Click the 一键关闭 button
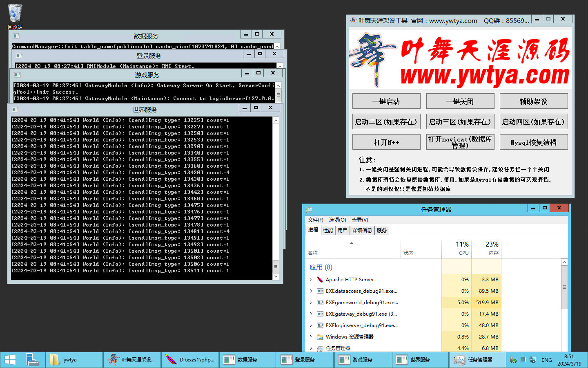The width and height of the screenshot is (588, 368). [460, 101]
